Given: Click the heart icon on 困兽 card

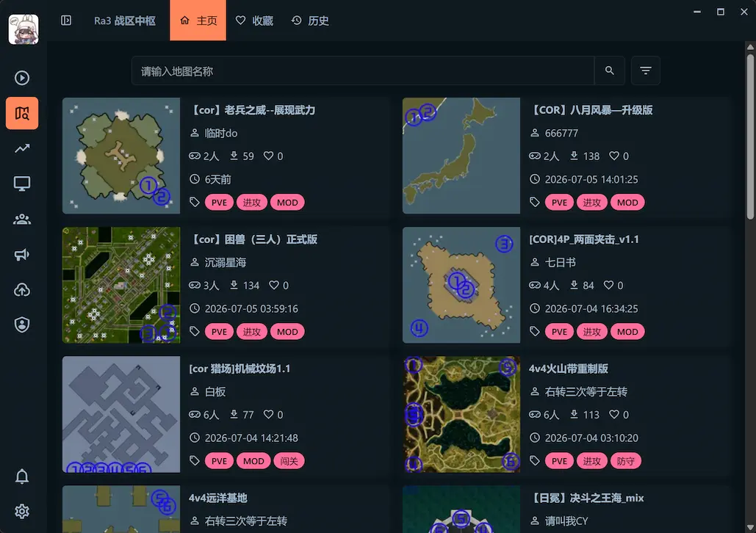Looking at the screenshot, I should tap(274, 285).
